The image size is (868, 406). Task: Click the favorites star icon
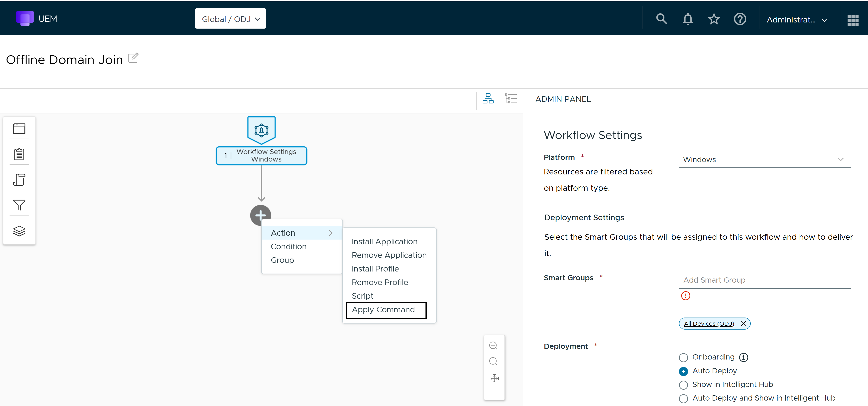[714, 19]
